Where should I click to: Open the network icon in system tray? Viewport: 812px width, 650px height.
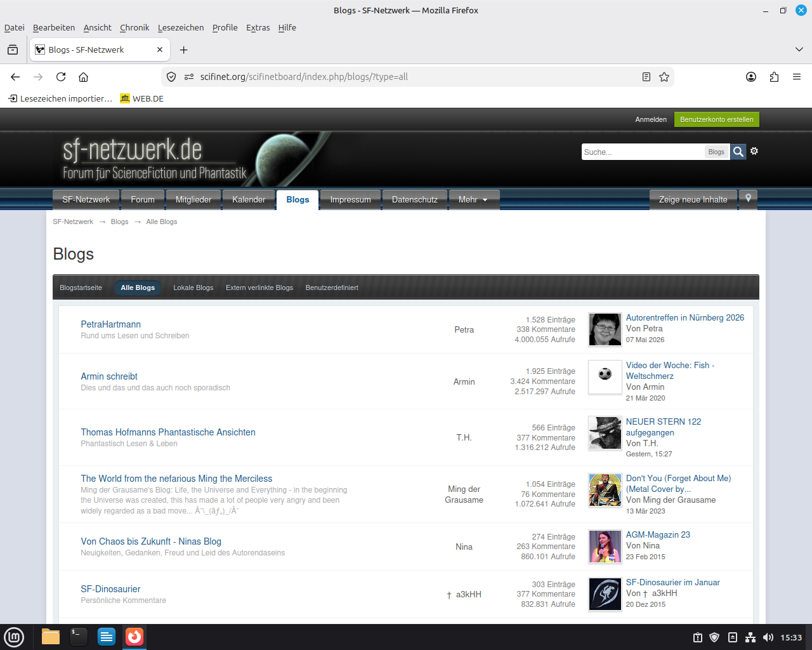(750, 637)
